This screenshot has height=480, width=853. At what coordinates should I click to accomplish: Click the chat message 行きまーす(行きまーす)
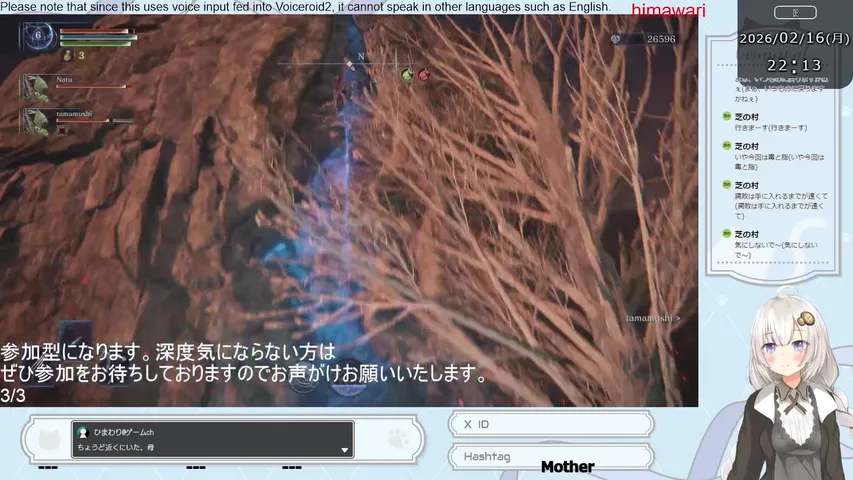pos(771,128)
